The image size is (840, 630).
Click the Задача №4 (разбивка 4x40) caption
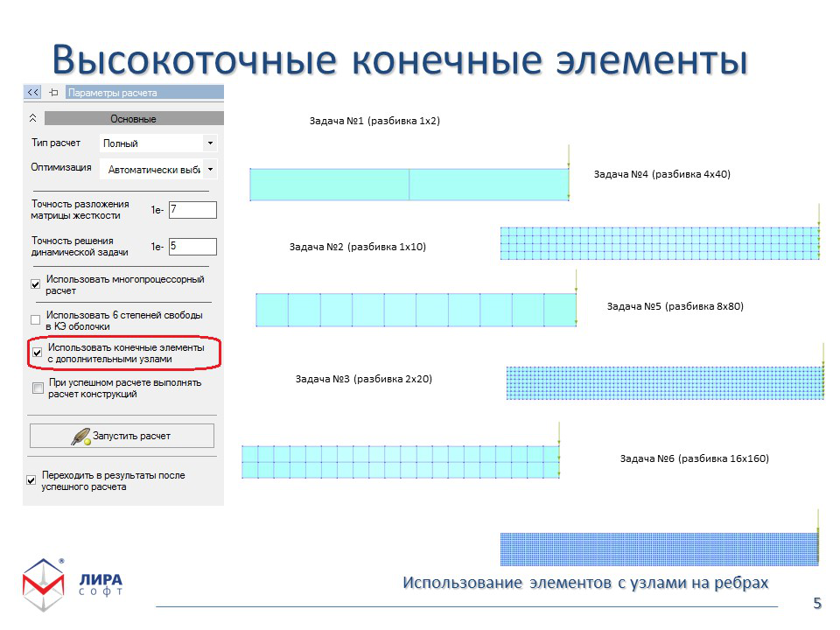662,173
